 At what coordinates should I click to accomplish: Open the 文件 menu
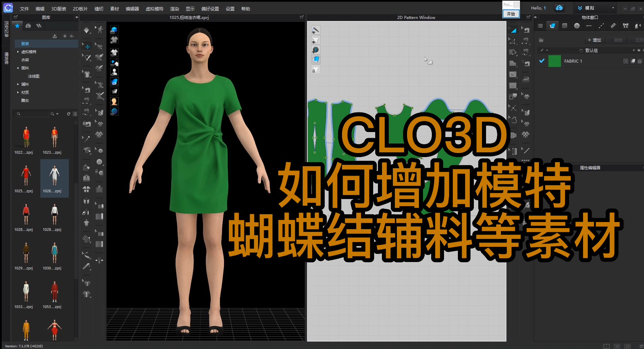pos(24,9)
